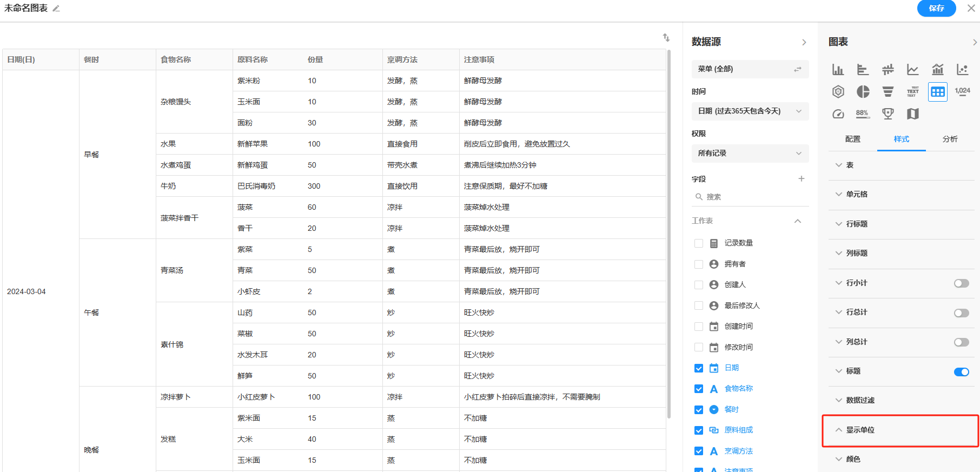
Task: Pick the radar chart icon
Action: (x=838, y=92)
